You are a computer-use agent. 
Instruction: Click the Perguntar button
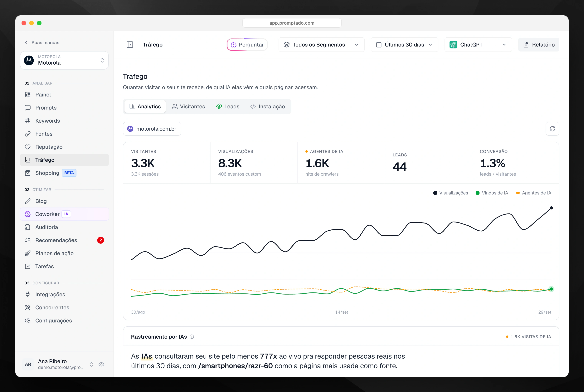coord(247,45)
